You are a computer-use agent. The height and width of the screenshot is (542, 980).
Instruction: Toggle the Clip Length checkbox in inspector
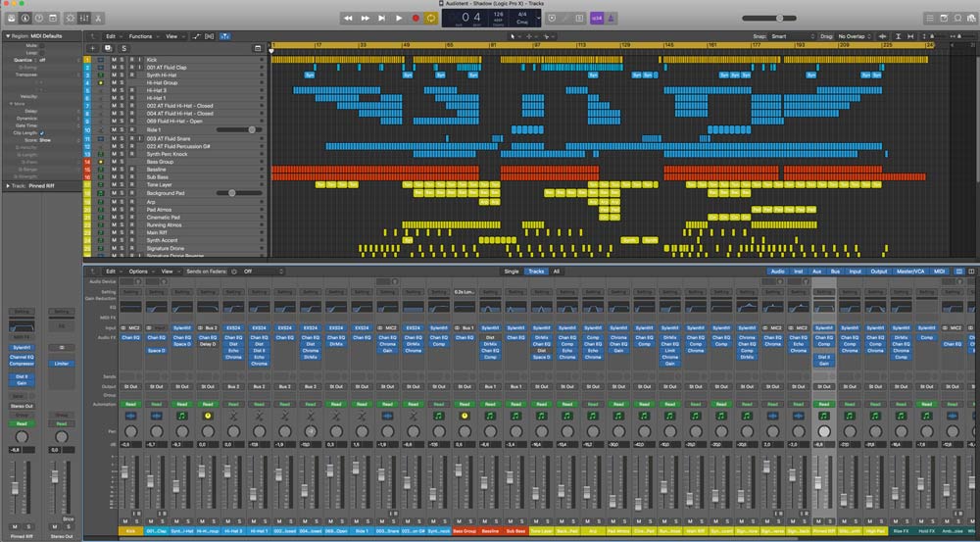tap(41, 132)
